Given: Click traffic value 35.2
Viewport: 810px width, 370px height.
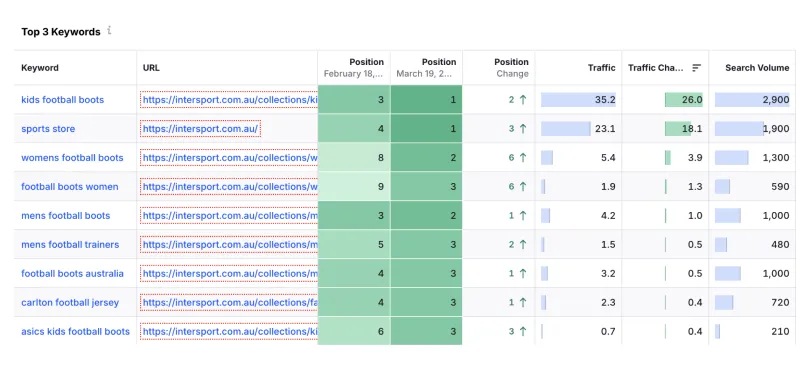Looking at the screenshot, I should pos(605,100).
